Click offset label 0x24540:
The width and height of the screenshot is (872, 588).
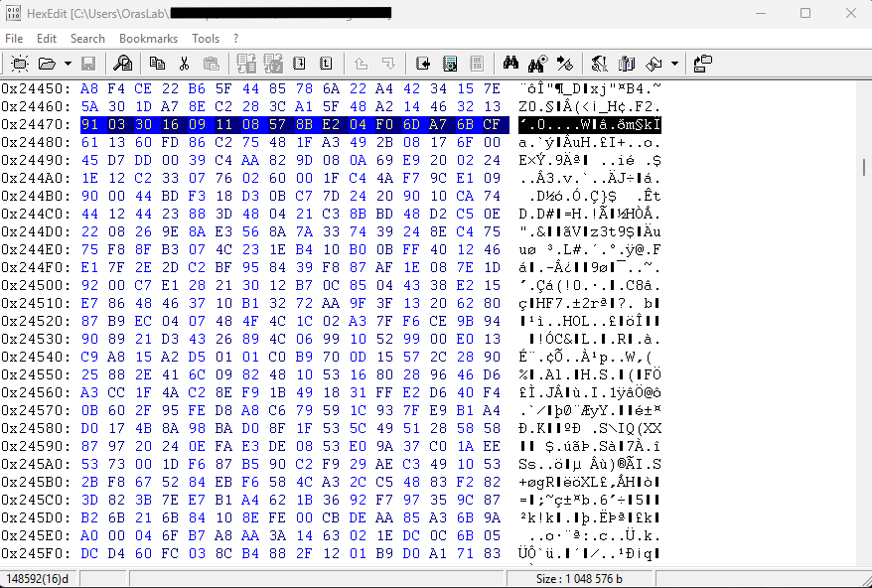pos(36,358)
